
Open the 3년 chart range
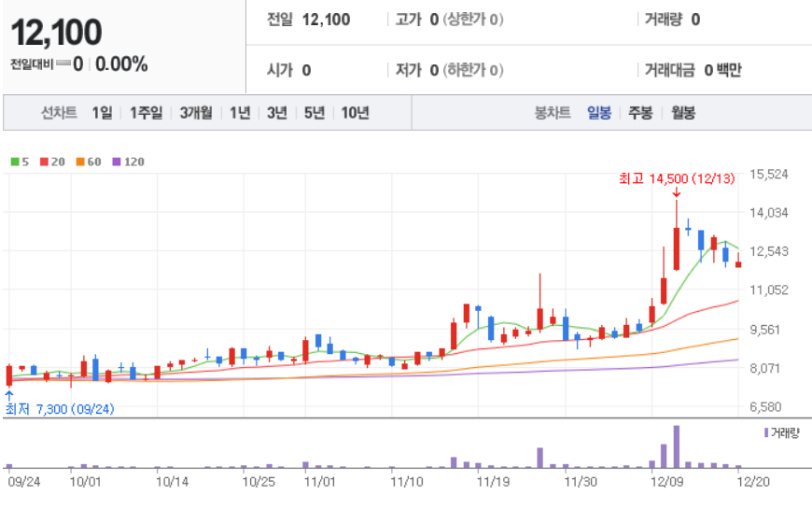point(277,112)
